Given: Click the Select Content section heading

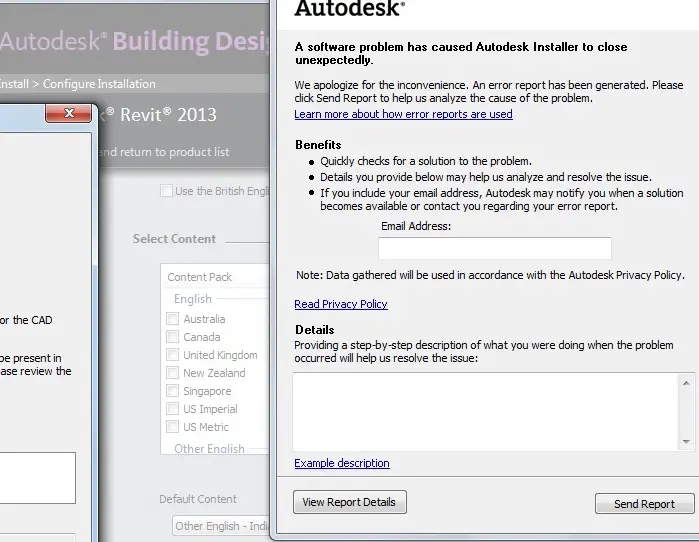Looking at the screenshot, I should click(174, 239).
